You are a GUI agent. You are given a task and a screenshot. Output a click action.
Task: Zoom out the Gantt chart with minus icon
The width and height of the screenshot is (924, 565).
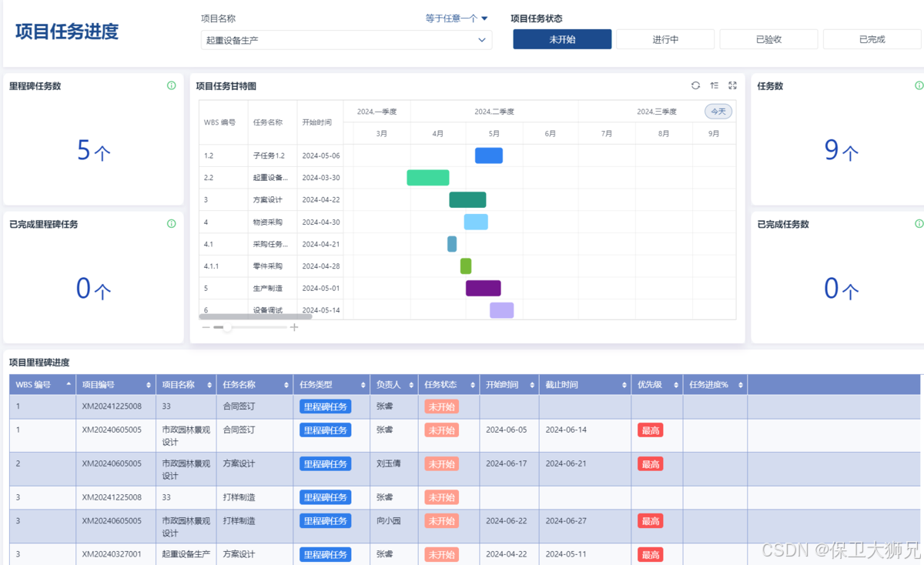click(x=206, y=327)
